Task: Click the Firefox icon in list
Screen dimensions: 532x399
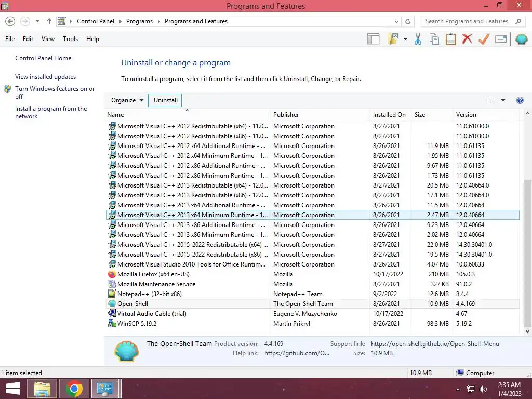Action: (x=112, y=274)
